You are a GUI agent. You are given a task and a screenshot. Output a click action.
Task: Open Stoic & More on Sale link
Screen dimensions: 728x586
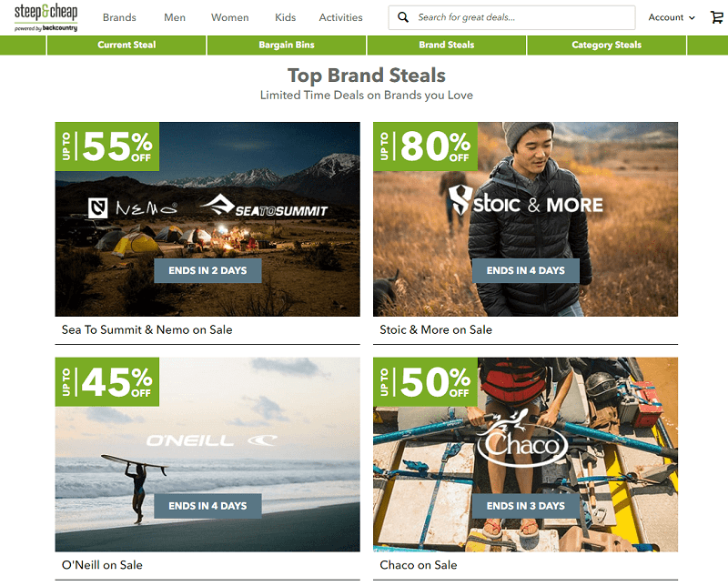[x=436, y=329]
